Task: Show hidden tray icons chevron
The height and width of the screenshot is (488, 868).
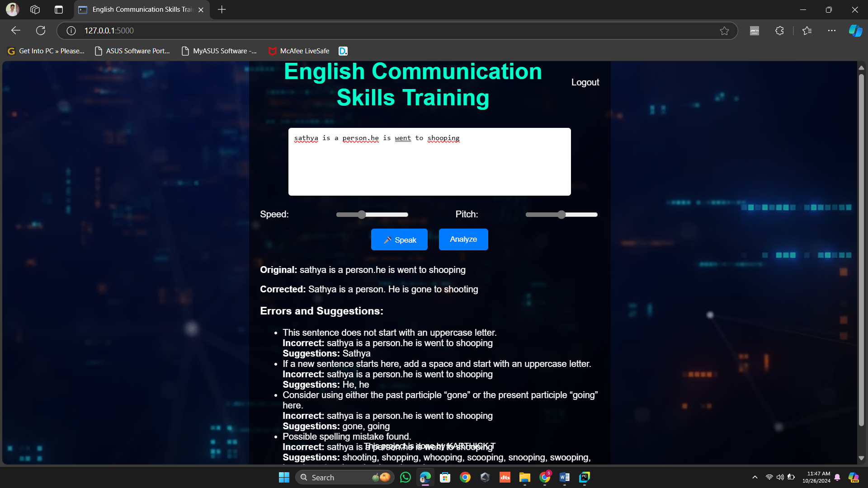Action: pos(755,477)
